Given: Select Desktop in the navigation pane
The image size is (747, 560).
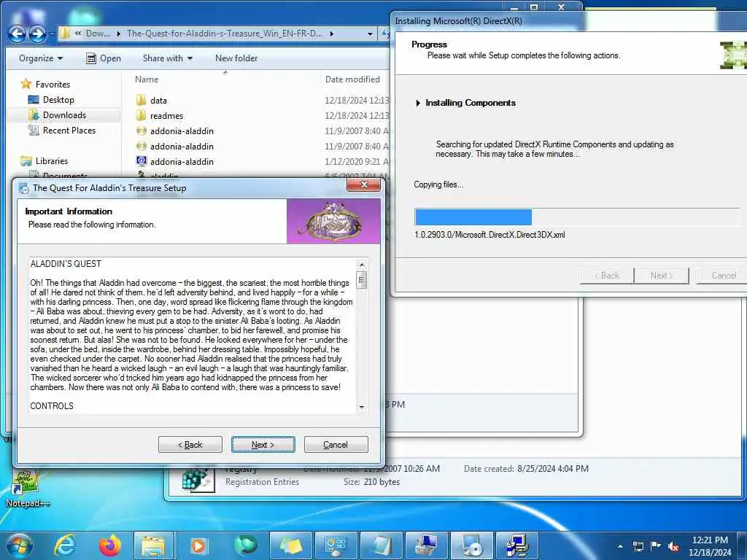Looking at the screenshot, I should tap(58, 99).
